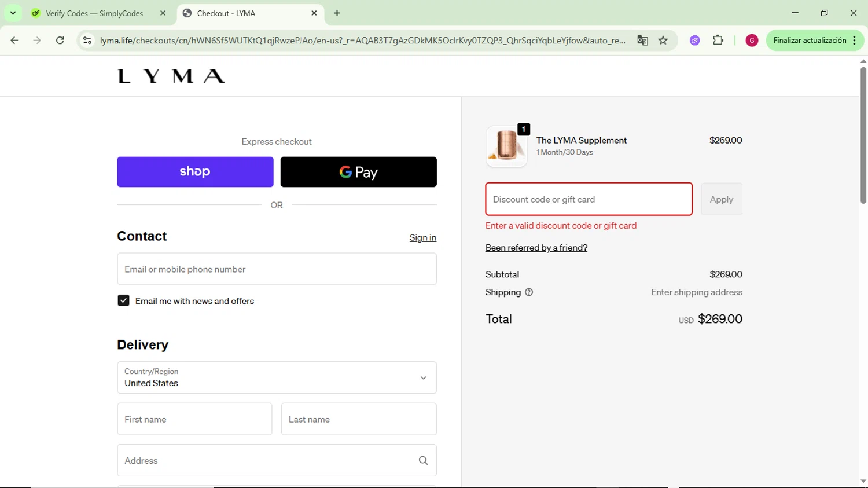
Task: Pay with Google Pay button
Action: (359, 172)
